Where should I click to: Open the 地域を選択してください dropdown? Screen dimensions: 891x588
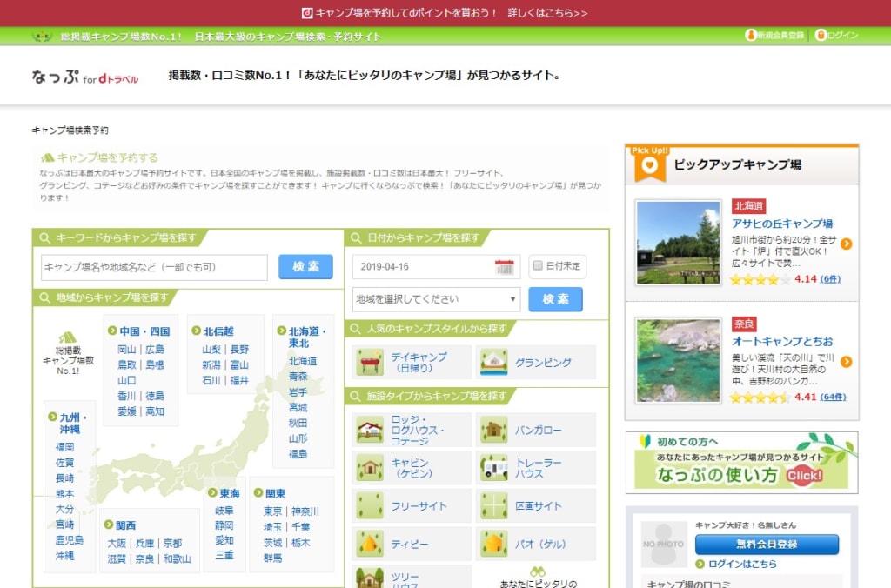coord(436,299)
